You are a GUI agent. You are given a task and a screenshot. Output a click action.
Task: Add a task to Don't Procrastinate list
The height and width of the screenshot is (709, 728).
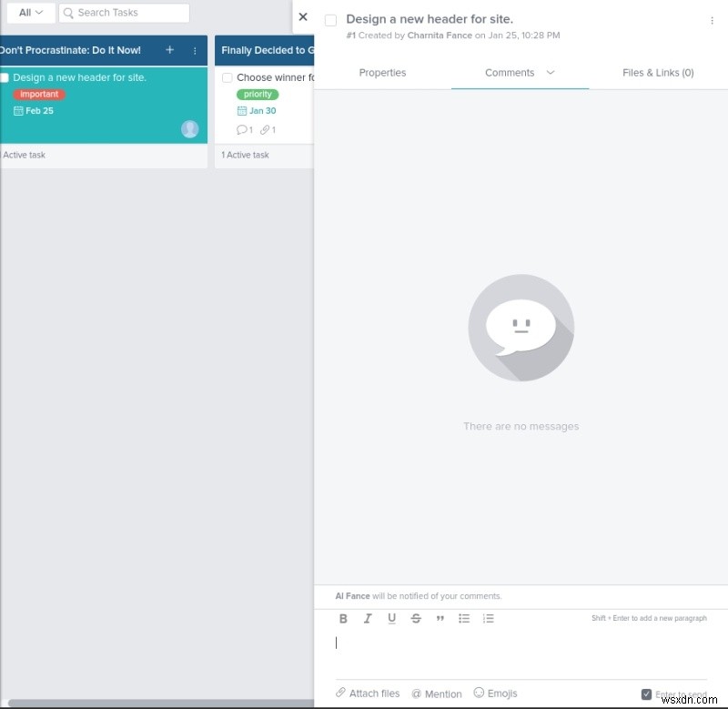[169, 50]
